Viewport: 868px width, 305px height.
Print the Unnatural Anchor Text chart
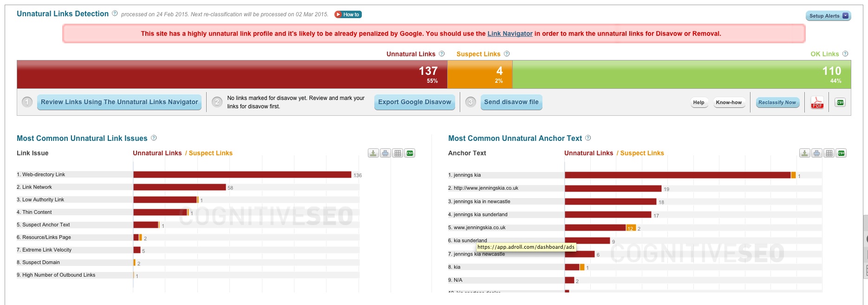tap(816, 153)
